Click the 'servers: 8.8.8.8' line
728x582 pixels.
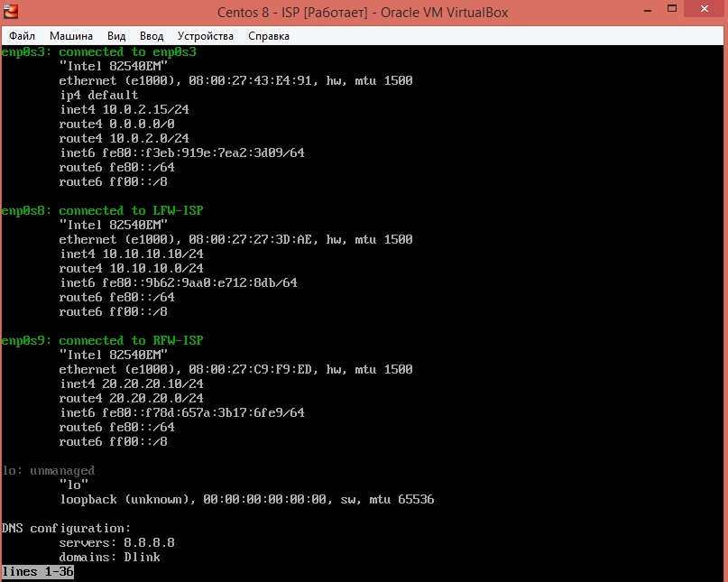click(x=117, y=543)
